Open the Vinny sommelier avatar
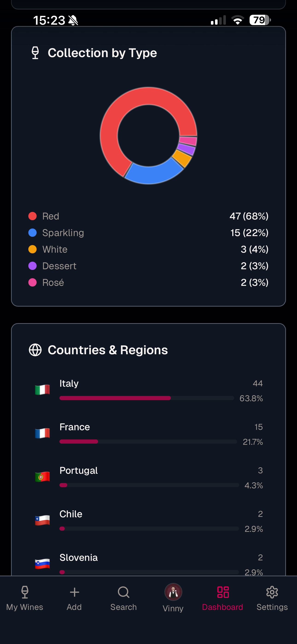This screenshot has width=297, height=644. 173,592
